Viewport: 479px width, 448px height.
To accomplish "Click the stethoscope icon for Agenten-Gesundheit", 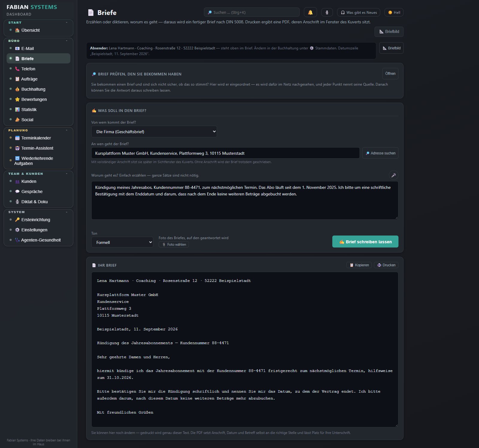I will [17, 240].
